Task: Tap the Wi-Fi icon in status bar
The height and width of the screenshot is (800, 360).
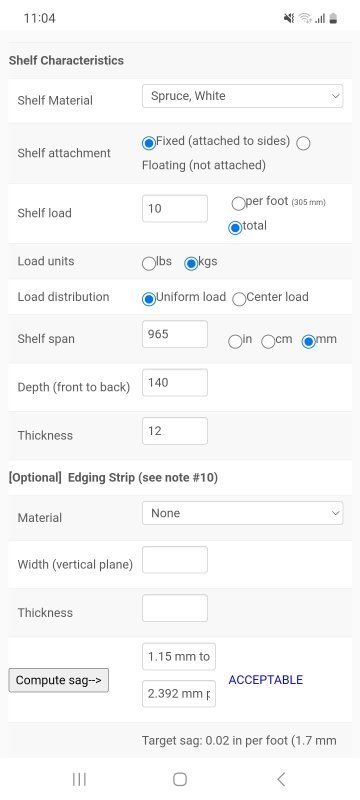Action: point(305,19)
